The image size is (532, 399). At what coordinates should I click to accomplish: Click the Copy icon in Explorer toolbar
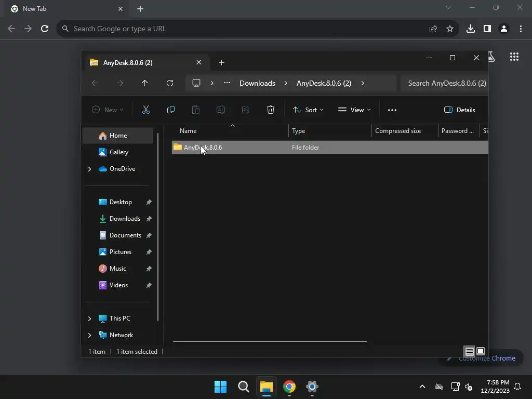tap(170, 110)
